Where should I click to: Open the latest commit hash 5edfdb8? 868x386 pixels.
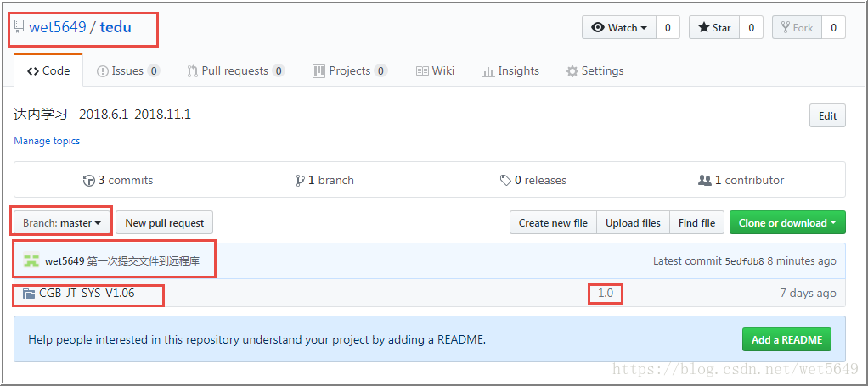[744, 261]
